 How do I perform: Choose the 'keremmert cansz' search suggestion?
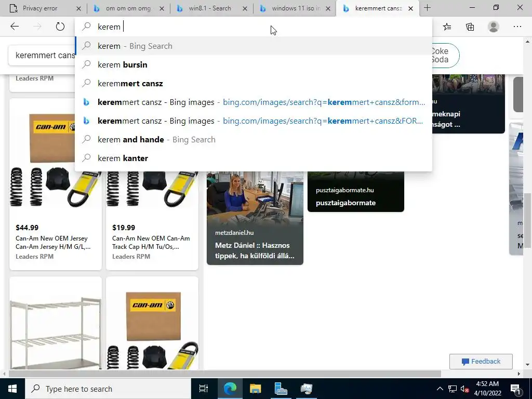coord(253,83)
